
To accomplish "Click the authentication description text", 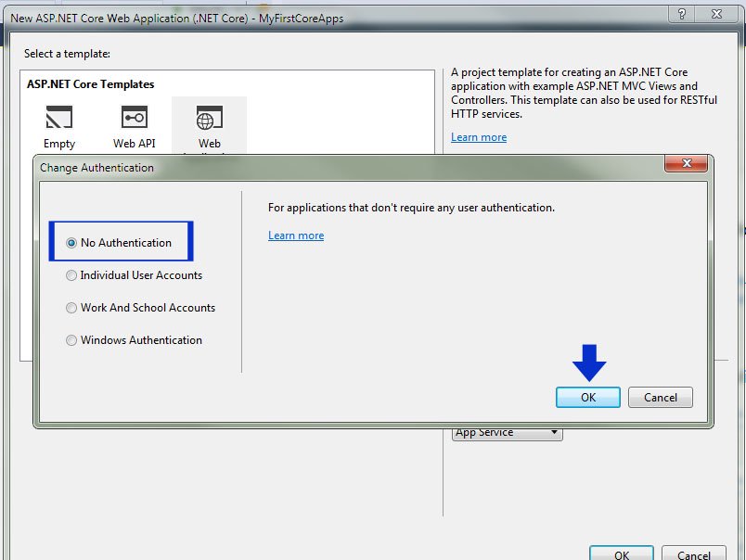I will [x=412, y=208].
